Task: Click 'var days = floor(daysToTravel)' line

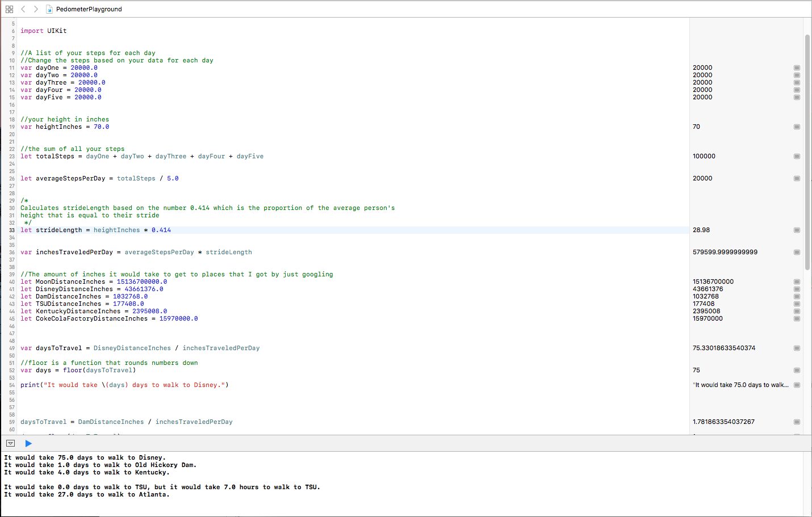Action: (x=78, y=370)
